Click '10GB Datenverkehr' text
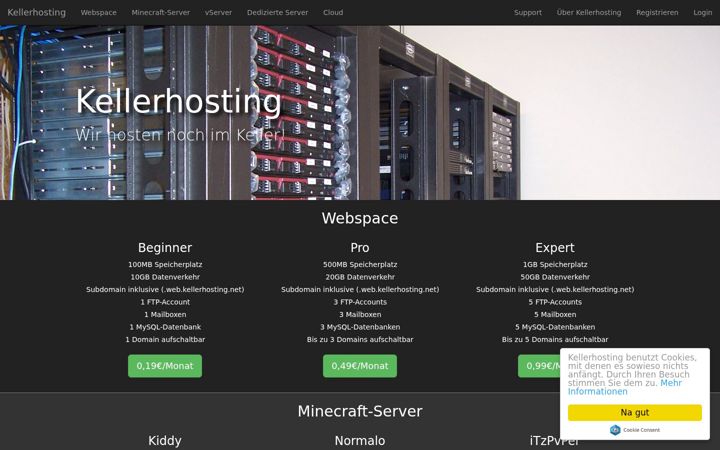Image resolution: width=720 pixels, height=450 pixels. click(x=165, y=277)
